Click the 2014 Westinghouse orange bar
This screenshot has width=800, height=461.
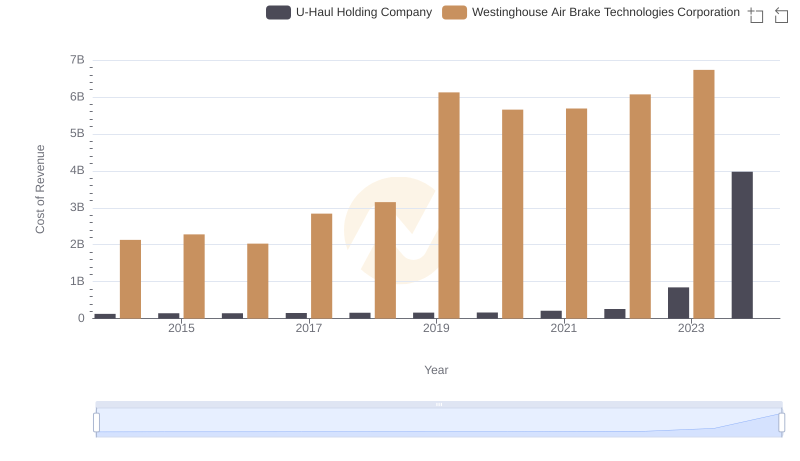130,279
